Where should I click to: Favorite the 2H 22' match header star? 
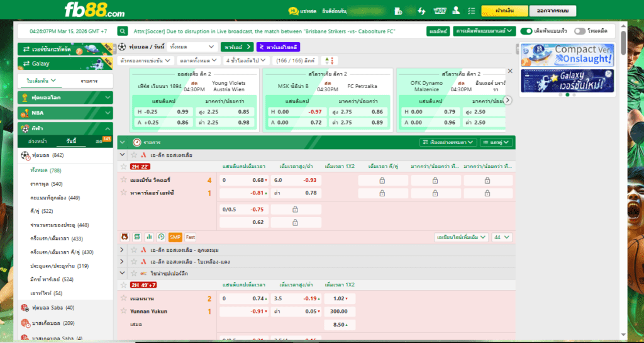[x=123, y=166]
